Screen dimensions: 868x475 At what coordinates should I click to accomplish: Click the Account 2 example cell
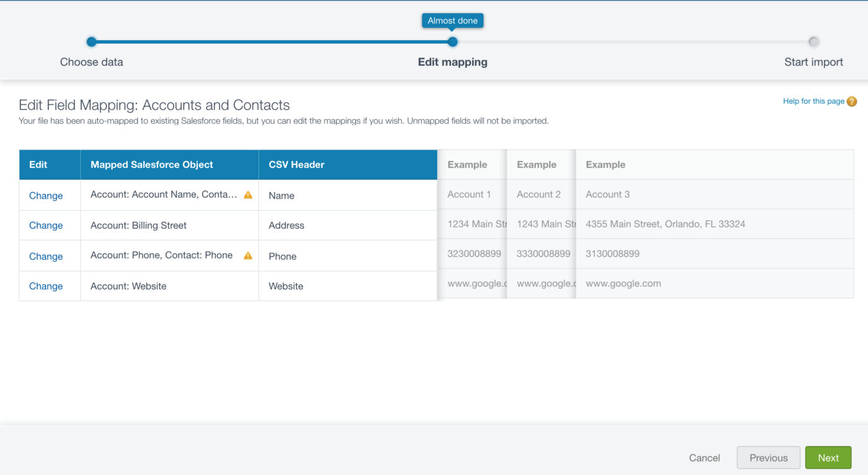[541, 194]
